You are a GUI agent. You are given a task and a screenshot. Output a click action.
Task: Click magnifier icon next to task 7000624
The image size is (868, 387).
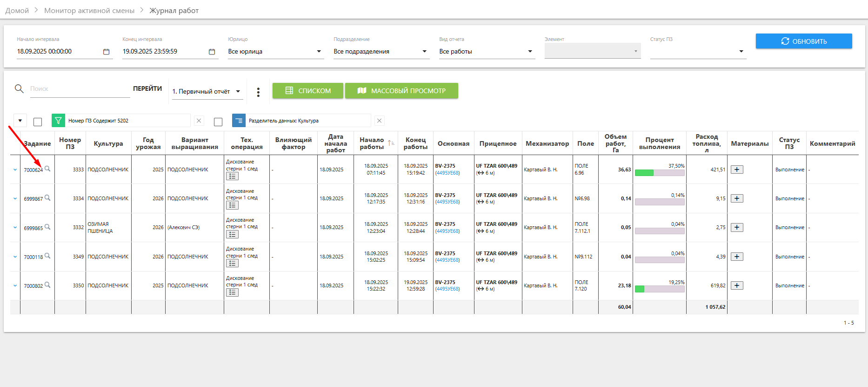[47, 169]
